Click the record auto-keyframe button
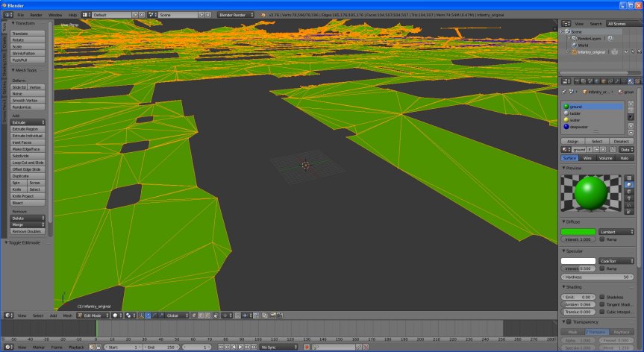644x352 pixels. (x=307, y=347)
